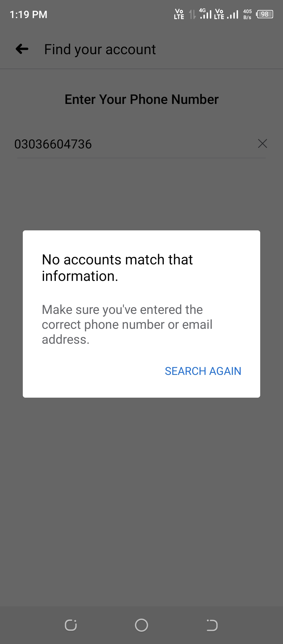Tap the Make sure you've entered message text
Image resolution: width=283 pixels, height=644 pixels.
[127, 324]
